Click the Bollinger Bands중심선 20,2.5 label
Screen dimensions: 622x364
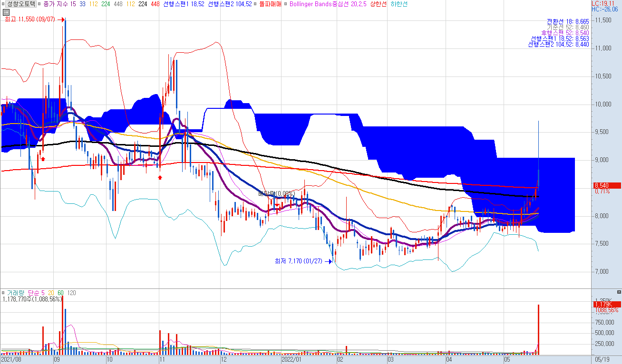[x=328, y=4]
